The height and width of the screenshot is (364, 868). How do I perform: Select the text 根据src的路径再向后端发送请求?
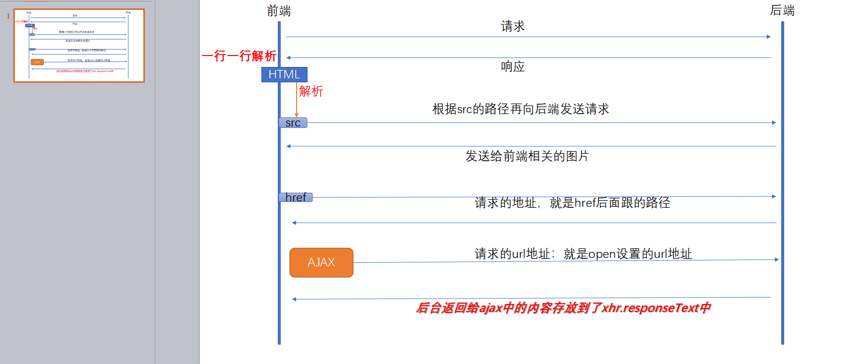tap(521, 109)
